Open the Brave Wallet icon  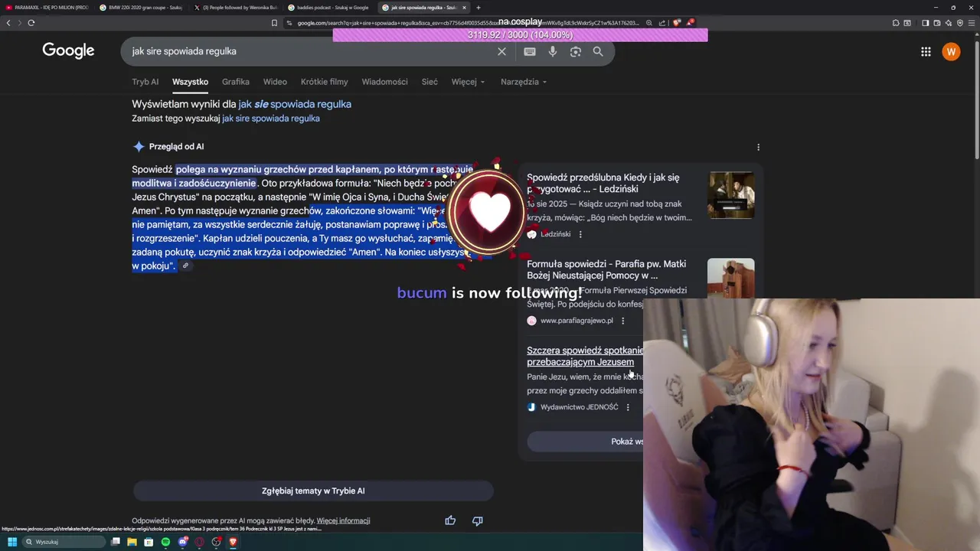click(x=936, y=23)
